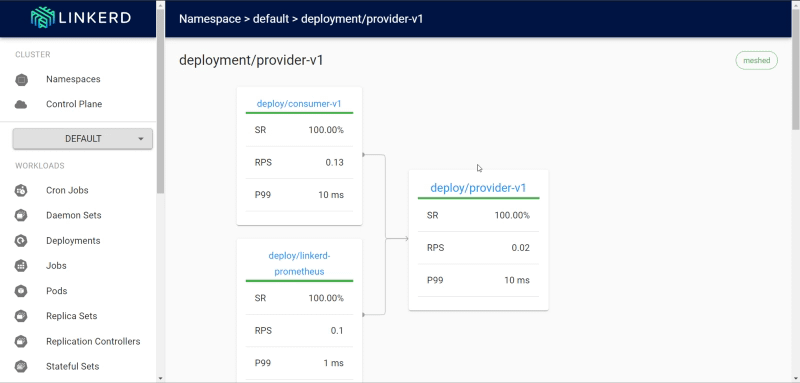
Task: Click the sidebar scroll up arrow
Action: pyautogui.click(x=161, y=4)
